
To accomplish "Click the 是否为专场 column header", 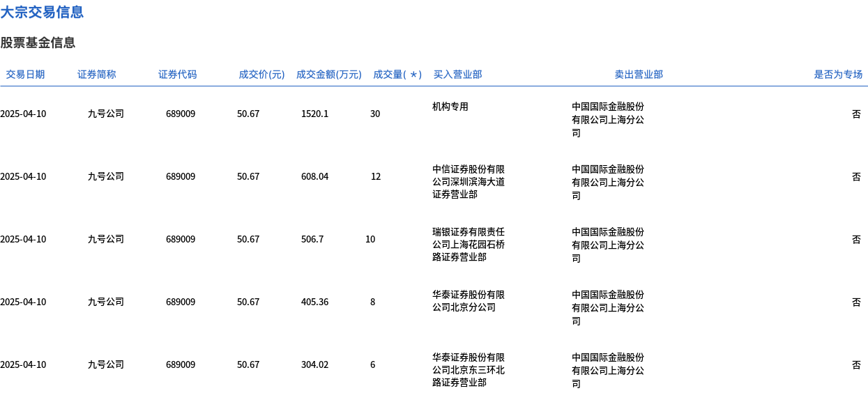I will 838,75.
